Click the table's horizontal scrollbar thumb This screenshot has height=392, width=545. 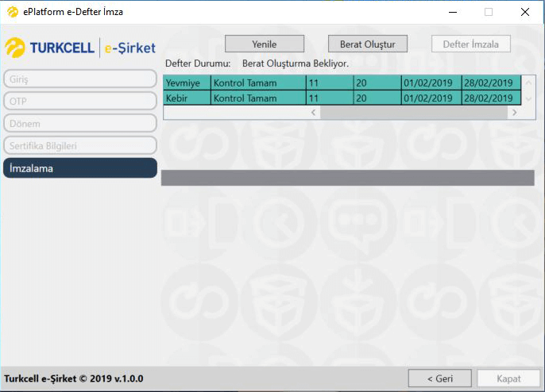(x=414, y=113)
